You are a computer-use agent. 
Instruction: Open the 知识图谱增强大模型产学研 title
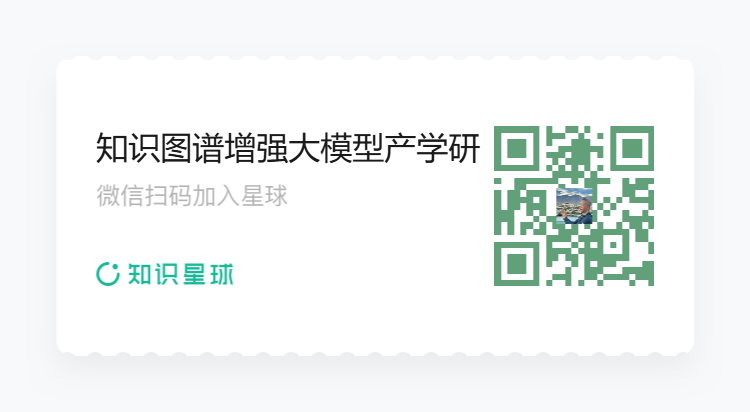[x=288, y=148]
